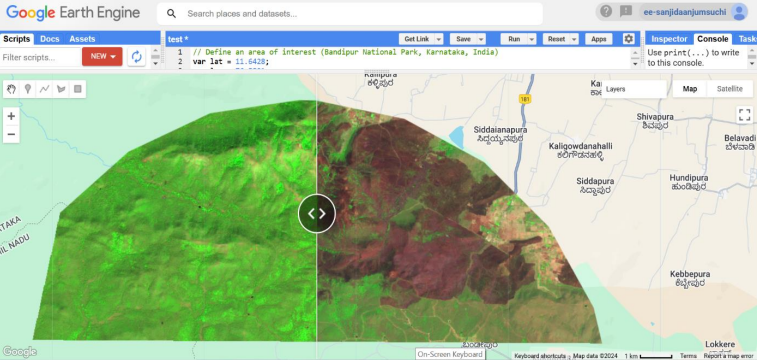
Task: Choose the add marker tool
Action: tap(28, 89)
